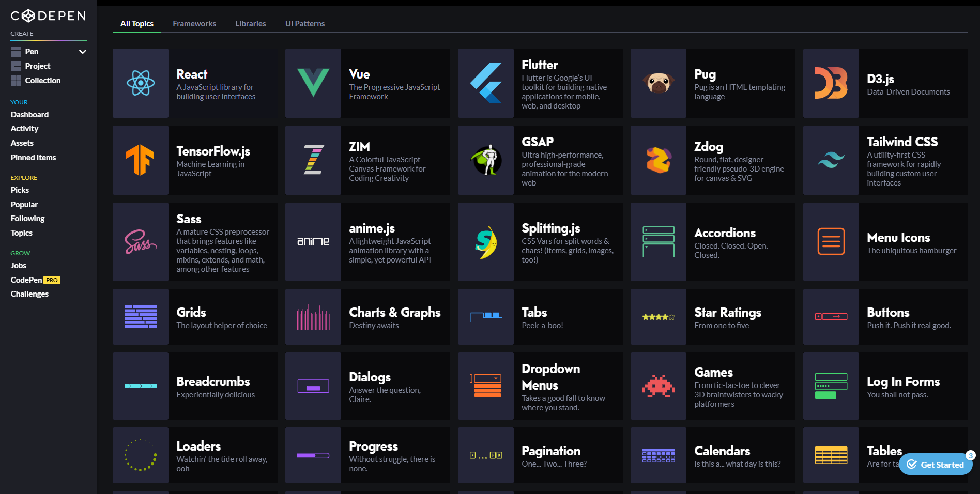This screenshot has width=980, height=494.
Task: Create a new Pen
Action: (x=32, y=52)
